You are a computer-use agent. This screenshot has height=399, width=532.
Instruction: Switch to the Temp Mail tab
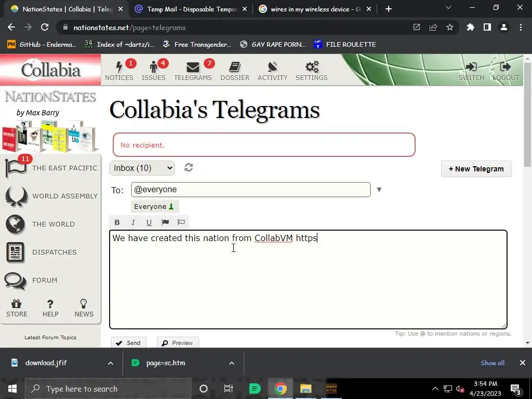(190, 9)
